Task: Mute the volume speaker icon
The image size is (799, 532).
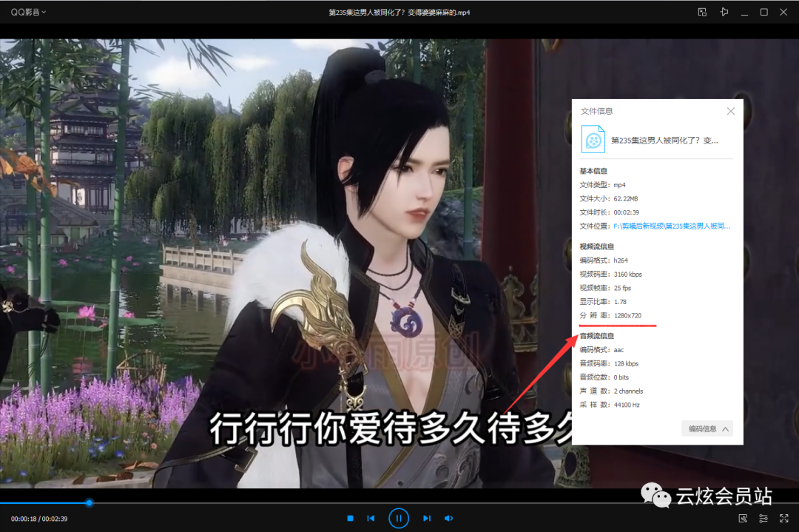Action: [448, 518]
